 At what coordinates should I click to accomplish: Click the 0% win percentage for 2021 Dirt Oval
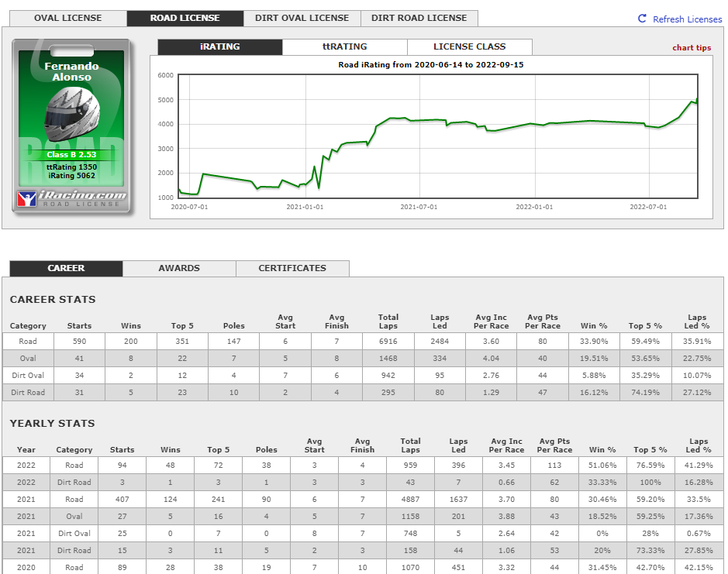coord(602,534)
